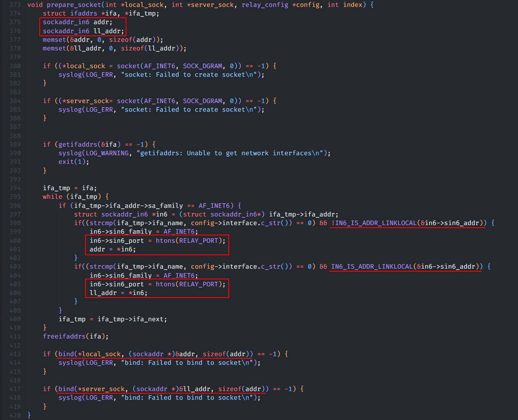Click the 'sockaddr_in6 ll_addr;' declaration
518x420 pixels.
click(x=83, y=31)
